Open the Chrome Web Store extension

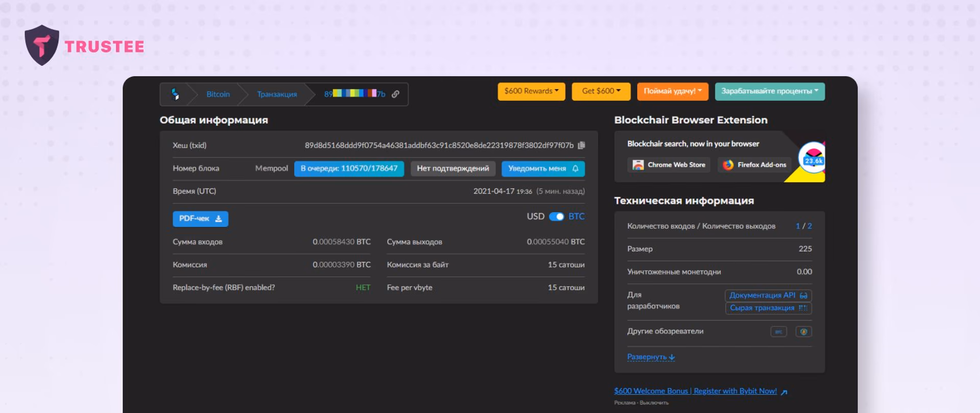point(669,165)
